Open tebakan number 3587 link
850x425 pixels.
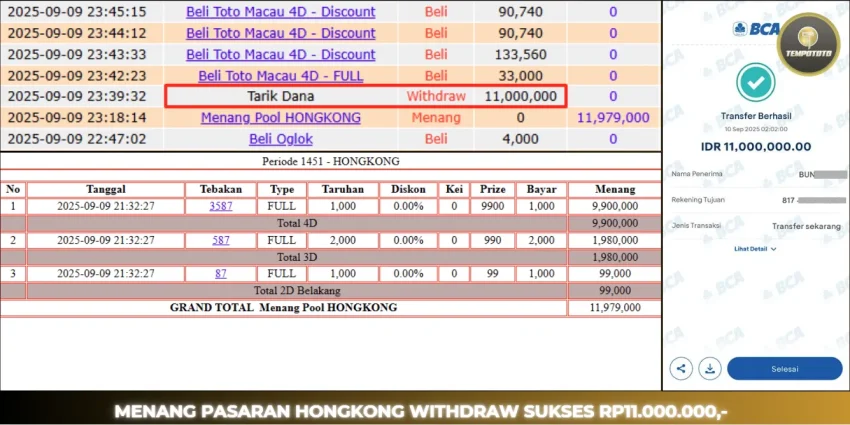(x=221, y=206)
